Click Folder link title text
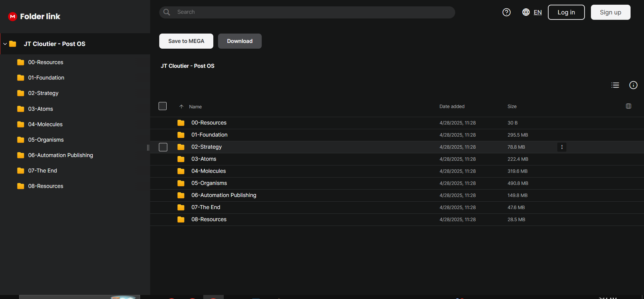Viewport: 644px width, 299px height. pos(40,16)
